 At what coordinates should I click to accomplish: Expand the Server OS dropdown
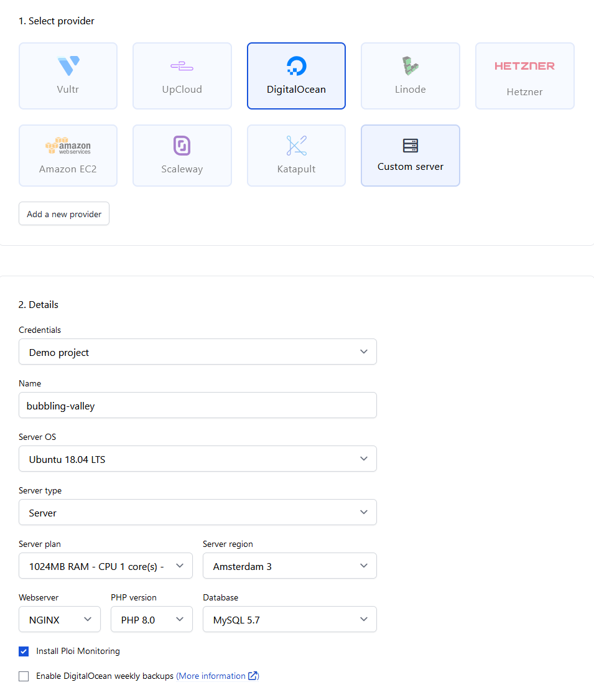[x=197, y=459]
